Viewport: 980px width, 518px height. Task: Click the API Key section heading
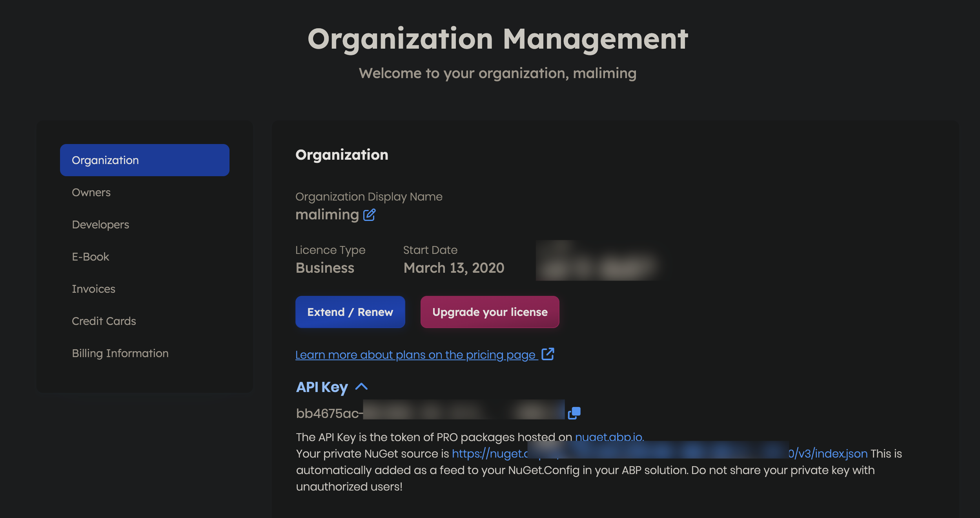click(x=322, y=387)
